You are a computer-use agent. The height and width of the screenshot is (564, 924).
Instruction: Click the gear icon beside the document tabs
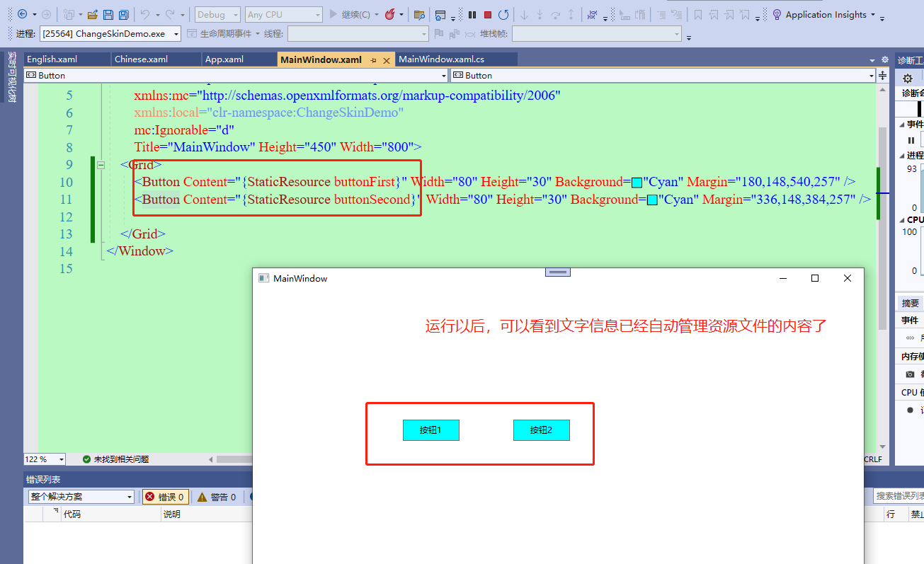coord(884,59)
